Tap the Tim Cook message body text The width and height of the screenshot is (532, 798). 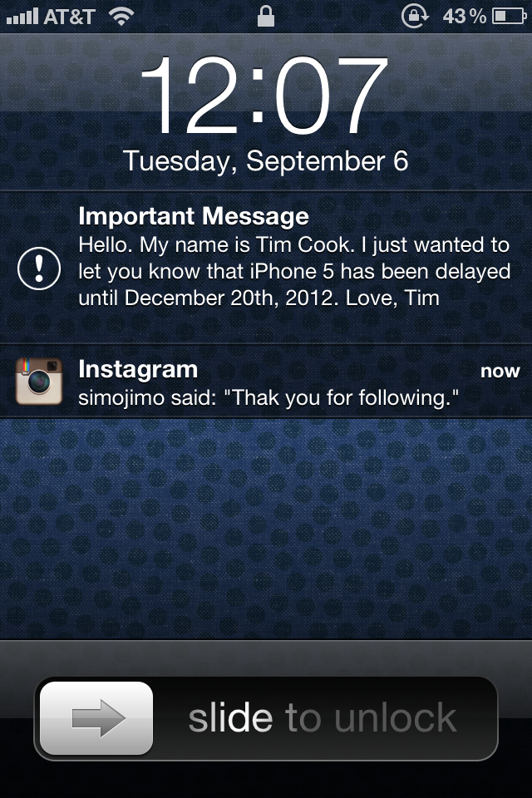294,271
